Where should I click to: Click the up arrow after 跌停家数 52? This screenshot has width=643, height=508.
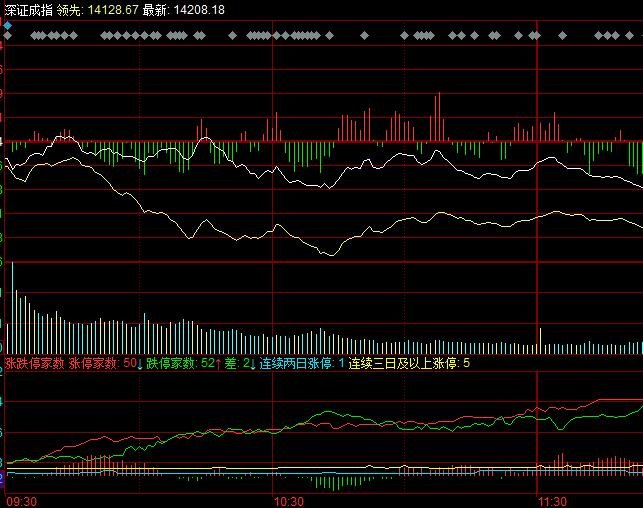219,364
